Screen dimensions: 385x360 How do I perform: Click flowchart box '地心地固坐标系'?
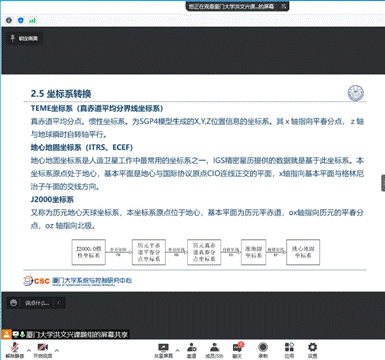point(303,252)
